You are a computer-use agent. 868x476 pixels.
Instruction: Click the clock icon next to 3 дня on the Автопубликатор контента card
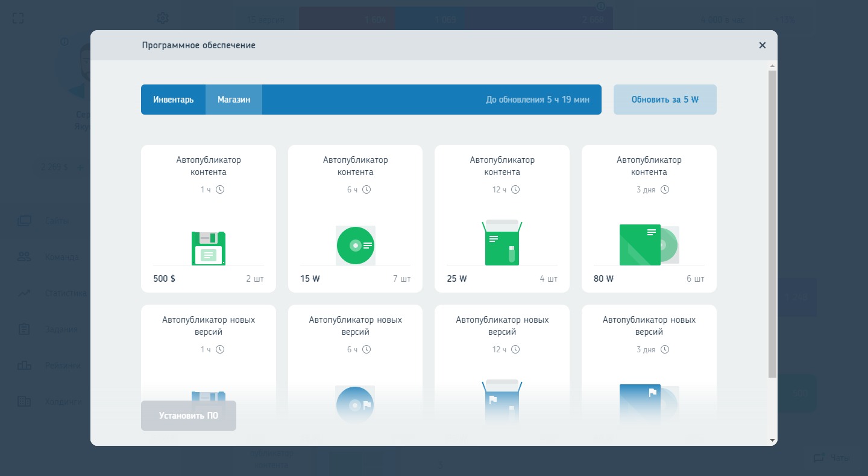coord(665,189)
